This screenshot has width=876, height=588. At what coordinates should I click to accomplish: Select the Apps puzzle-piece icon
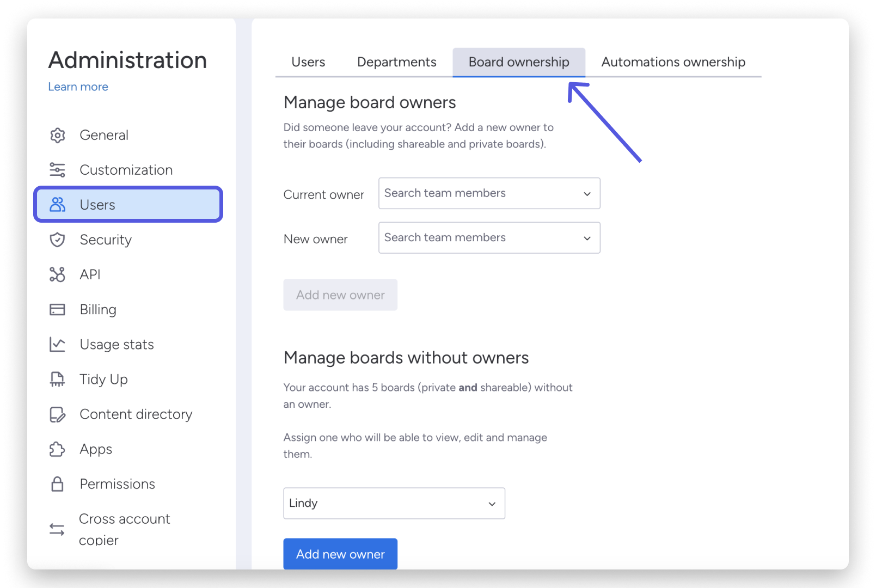pos(57,449)
